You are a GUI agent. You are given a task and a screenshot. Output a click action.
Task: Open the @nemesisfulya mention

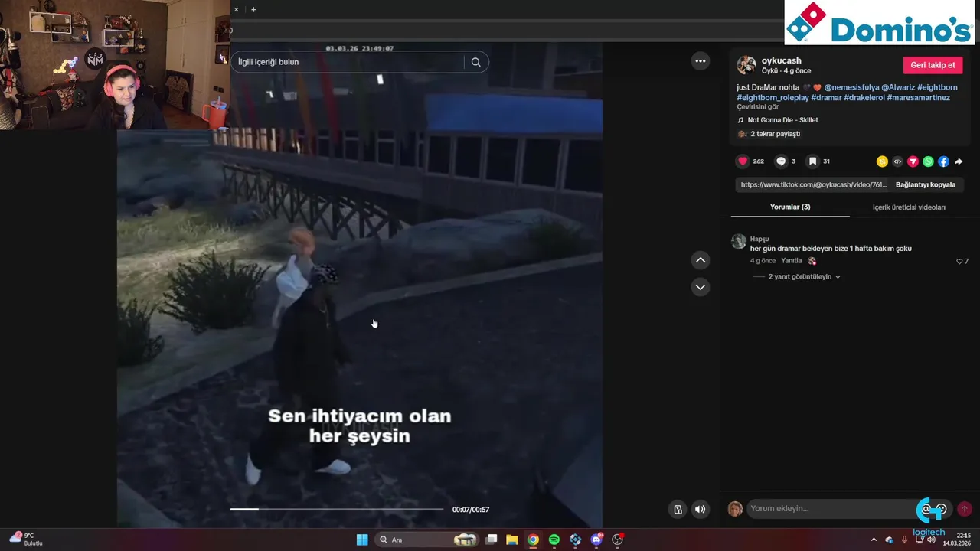851,87
